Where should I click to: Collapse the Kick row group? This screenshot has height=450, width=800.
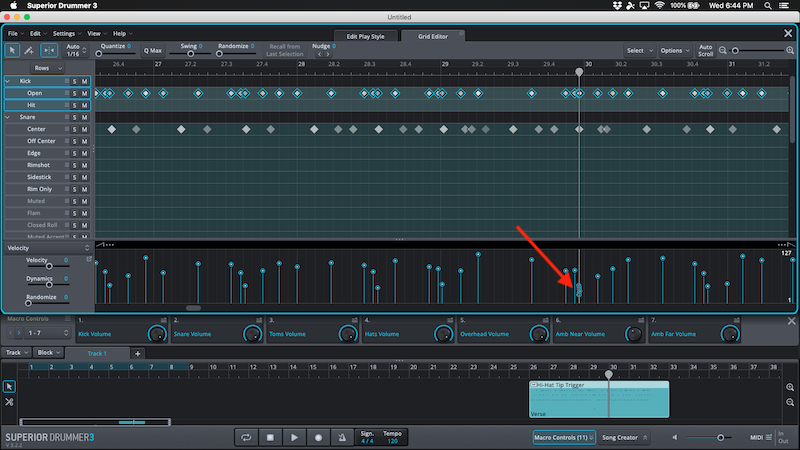click(x=8, y=81)
